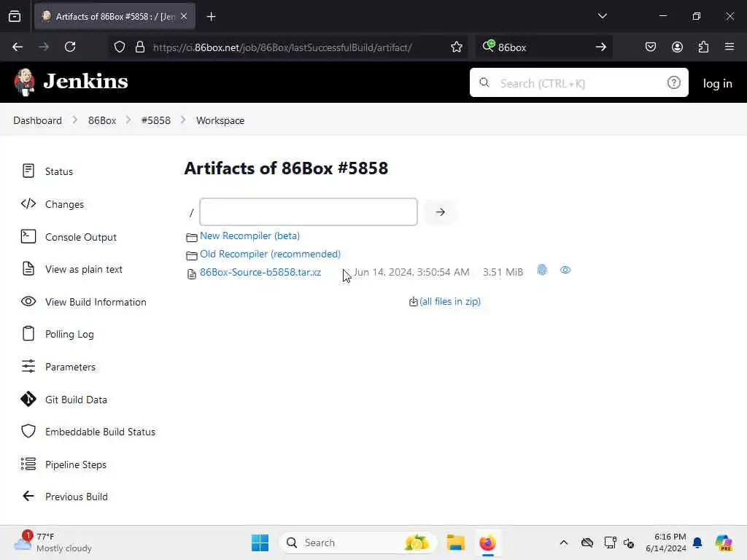Open View Build Information

96,302
